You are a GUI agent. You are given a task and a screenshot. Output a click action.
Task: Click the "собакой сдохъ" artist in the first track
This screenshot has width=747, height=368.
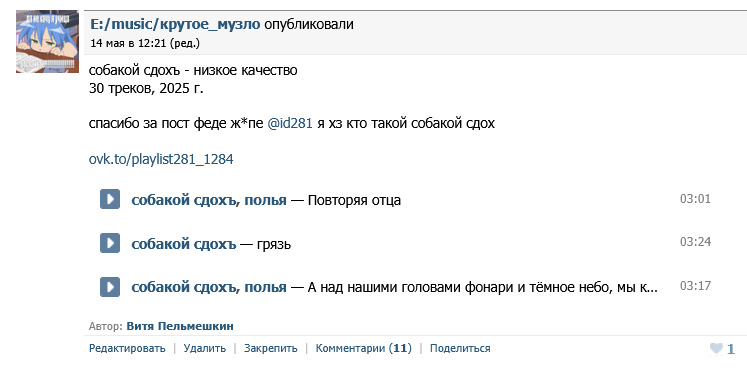click(x=183, y=200)
